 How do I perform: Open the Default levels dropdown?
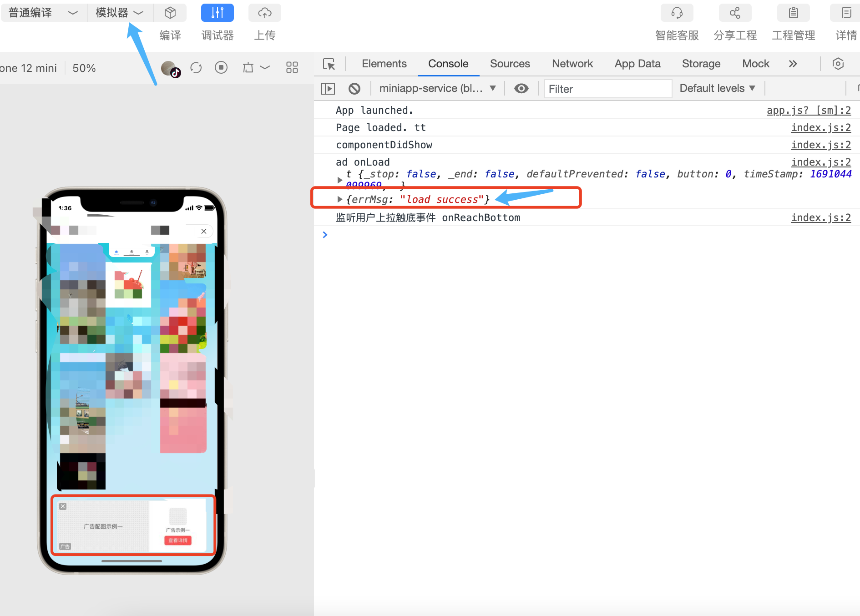click(717, 88)
